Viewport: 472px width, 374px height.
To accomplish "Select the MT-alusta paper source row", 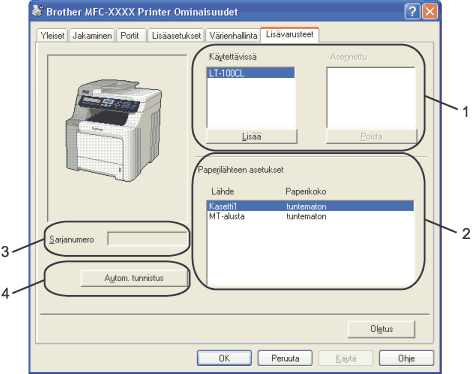I will [310, 216].
